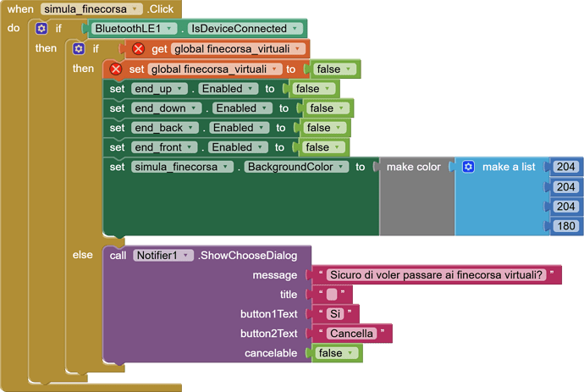Open the Notifier1 component dropdown

click(163, 255)
